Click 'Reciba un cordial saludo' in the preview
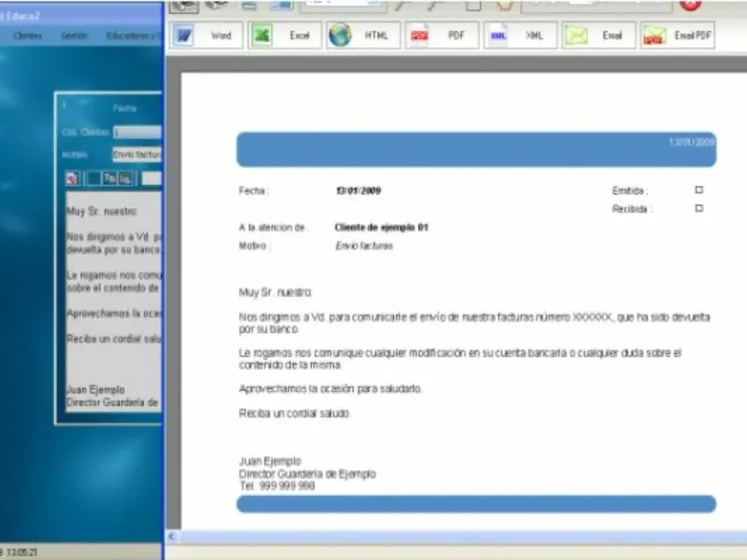747x560 pixels. (x=294, y=413)
